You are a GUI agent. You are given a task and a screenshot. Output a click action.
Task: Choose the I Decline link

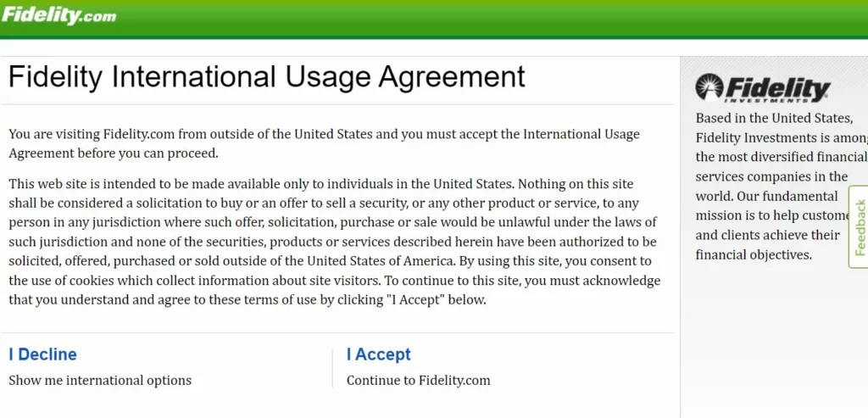(42, 354)
